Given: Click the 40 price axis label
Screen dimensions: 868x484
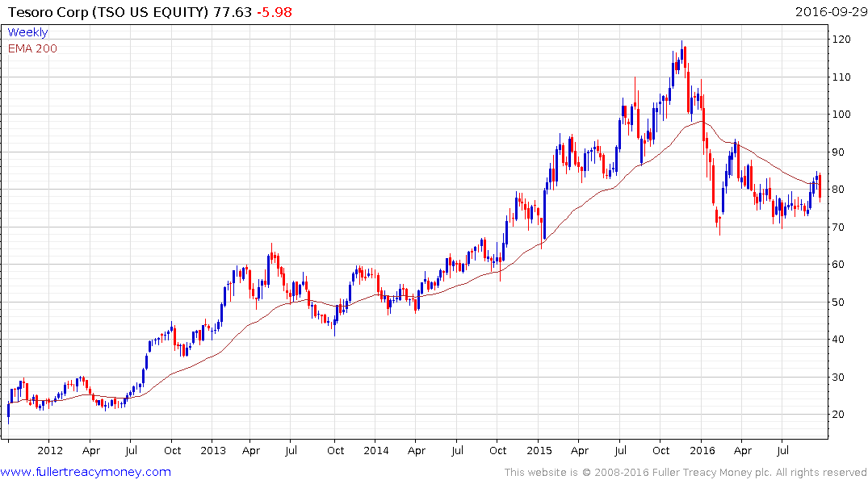Looking at the screenshot, I should (x=838, y=340).
